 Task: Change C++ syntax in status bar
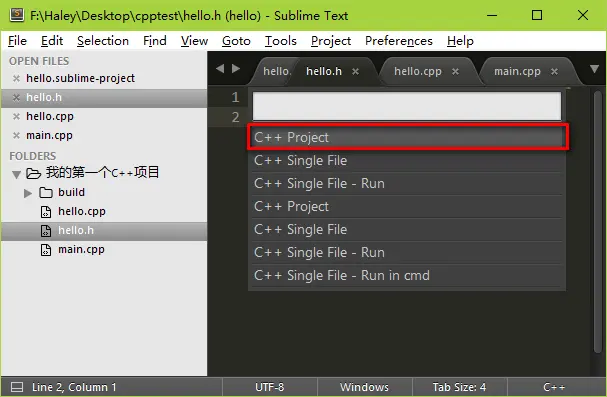[x=554, y=387]
